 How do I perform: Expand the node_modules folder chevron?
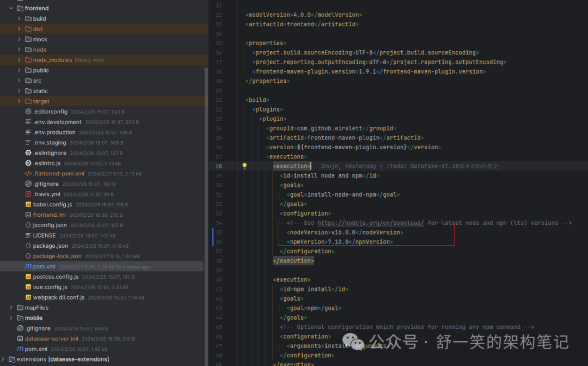click(19, 59)
